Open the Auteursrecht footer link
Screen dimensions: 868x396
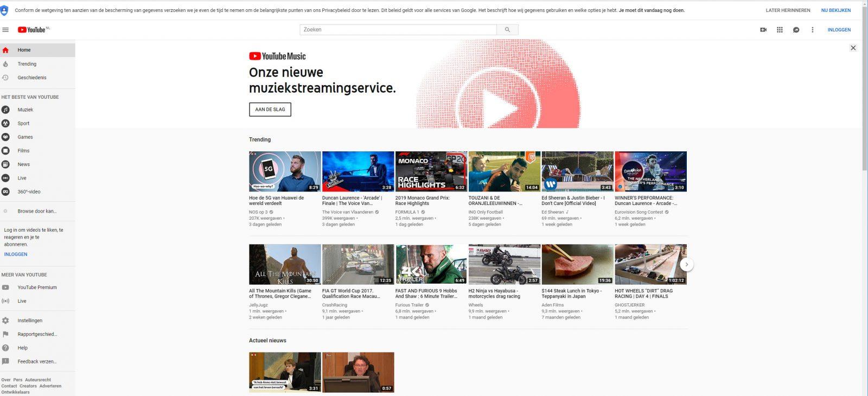38,380
